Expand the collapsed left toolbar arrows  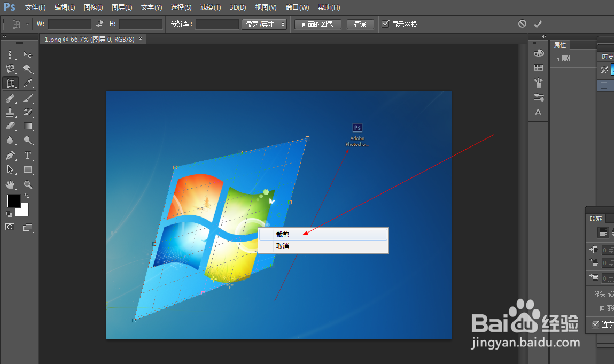(5, 36)
